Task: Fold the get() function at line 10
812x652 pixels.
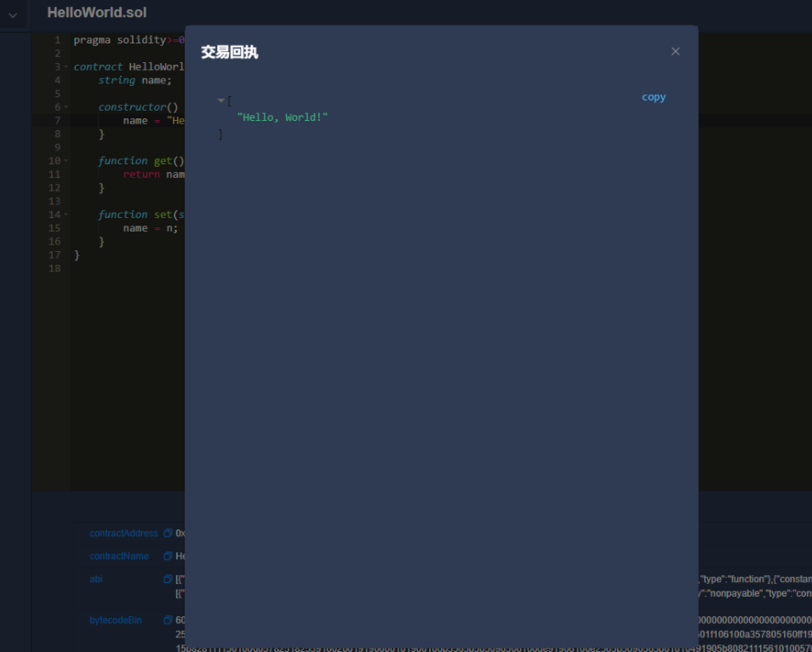Action: [x=66, y=160]
